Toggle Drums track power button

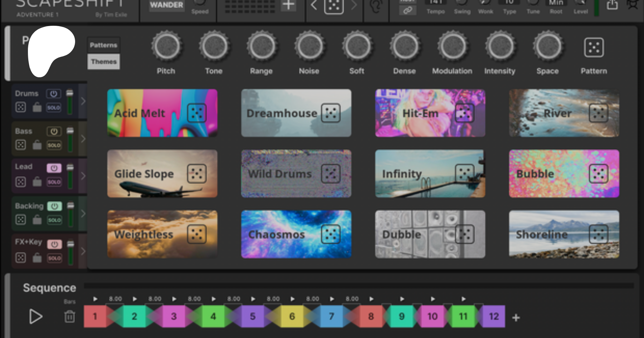point(54,94)
